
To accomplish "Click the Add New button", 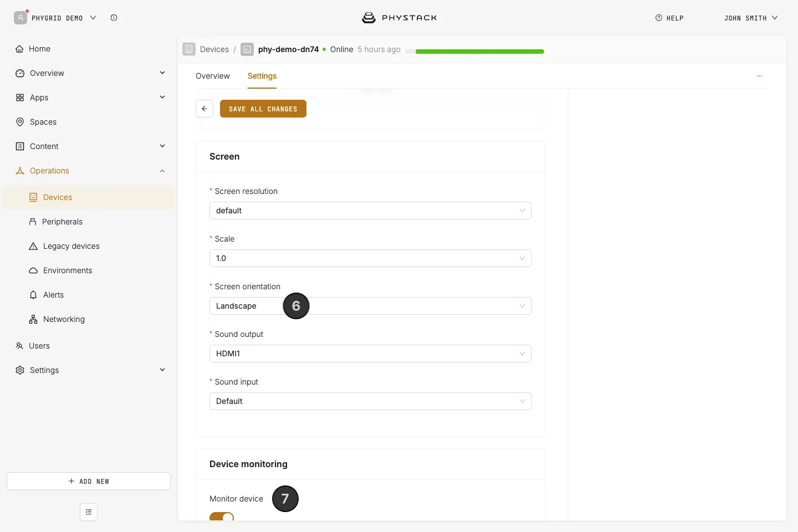I will tap(89, 481).
